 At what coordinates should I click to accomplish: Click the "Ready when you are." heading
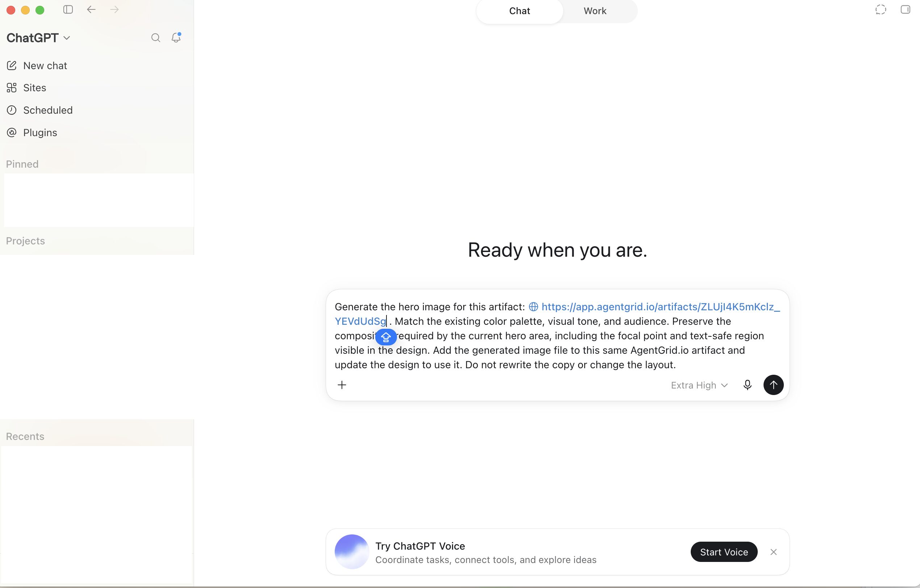[557, 250]
